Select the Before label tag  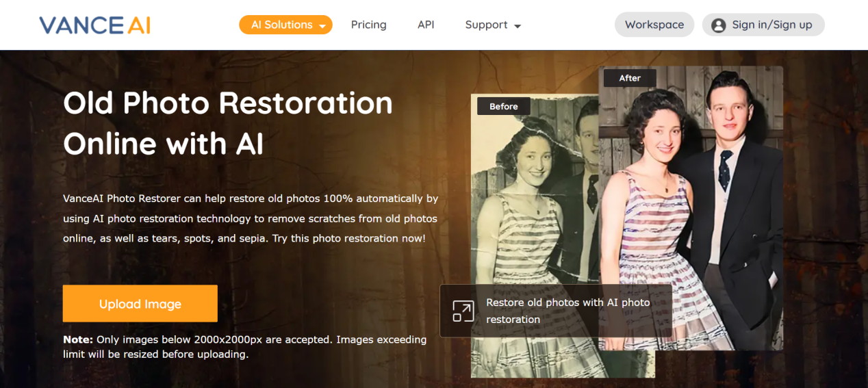504,106
